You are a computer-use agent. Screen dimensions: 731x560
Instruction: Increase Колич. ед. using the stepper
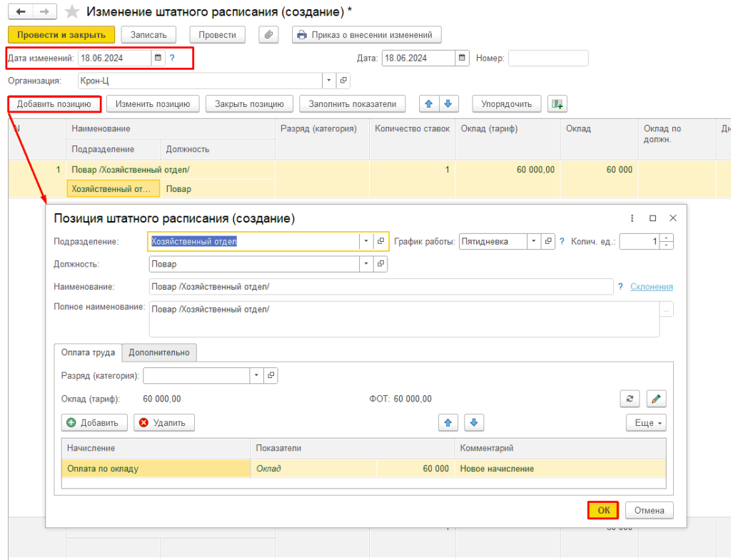click(667, 238)
